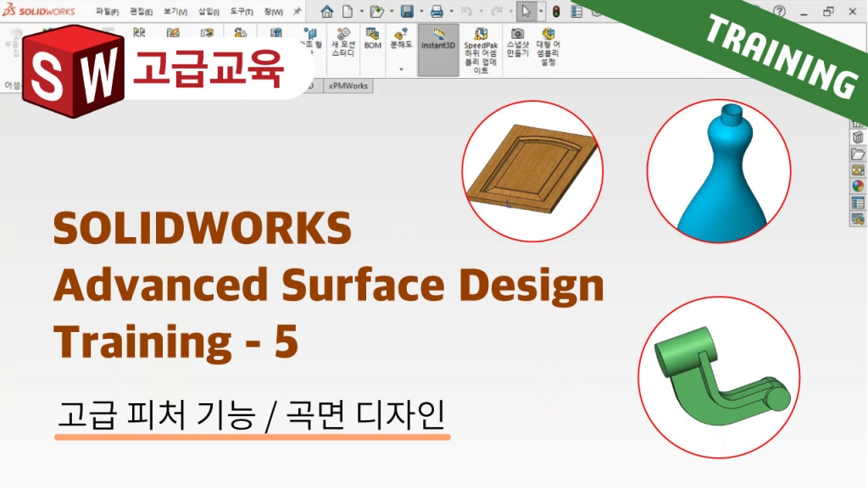
Task: Open the View Palette task pane icon
Action: click(858, 169)
